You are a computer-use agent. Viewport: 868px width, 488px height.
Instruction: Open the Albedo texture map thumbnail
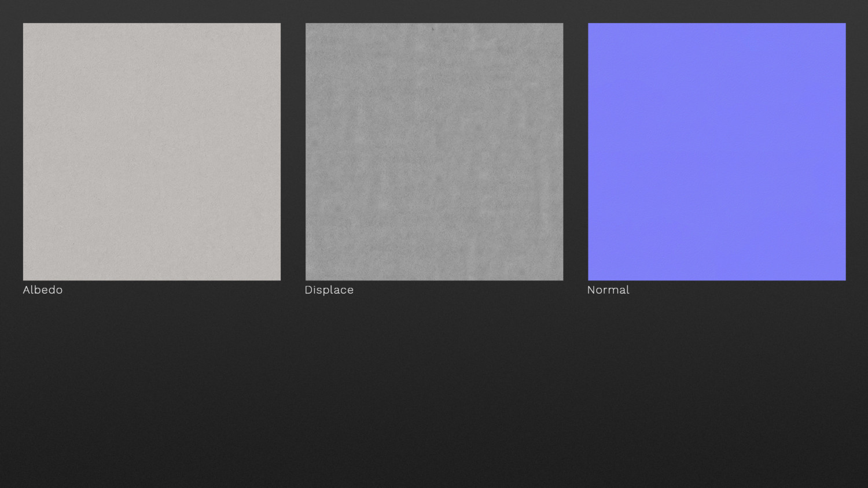click(x=152, y=151)
